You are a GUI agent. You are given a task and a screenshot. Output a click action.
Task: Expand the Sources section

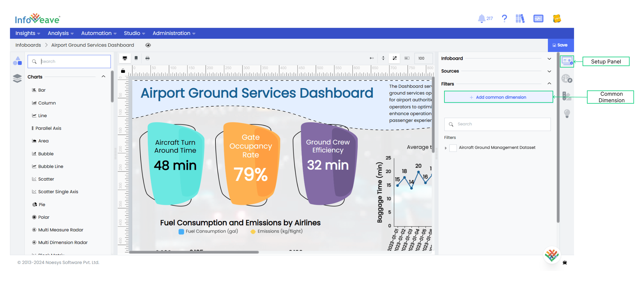coord(549,71)
